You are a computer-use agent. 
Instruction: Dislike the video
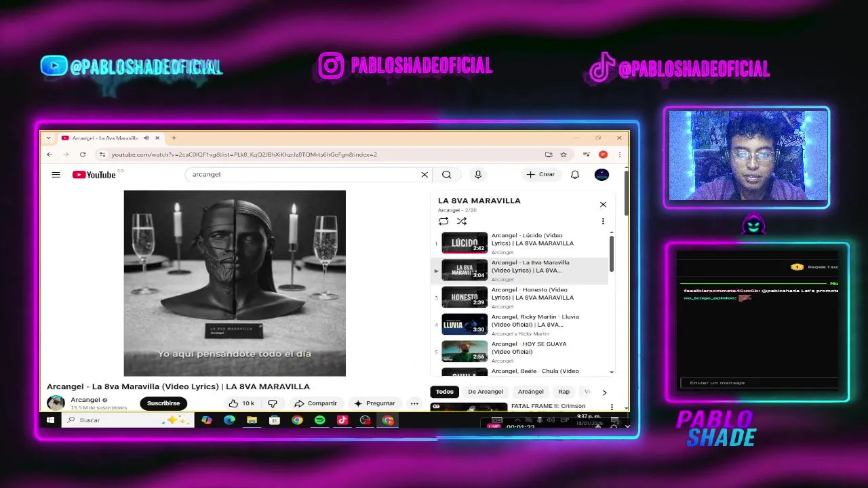[x=273, y=403]
